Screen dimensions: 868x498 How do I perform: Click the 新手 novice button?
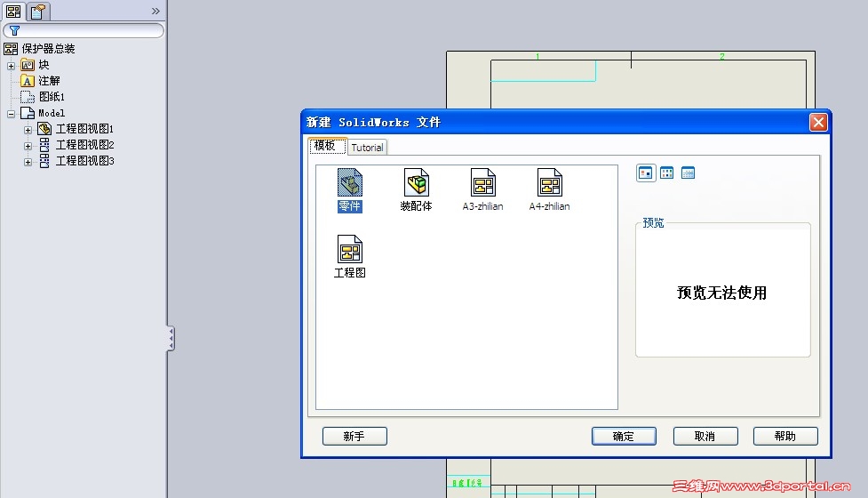[x=354, y=436]
